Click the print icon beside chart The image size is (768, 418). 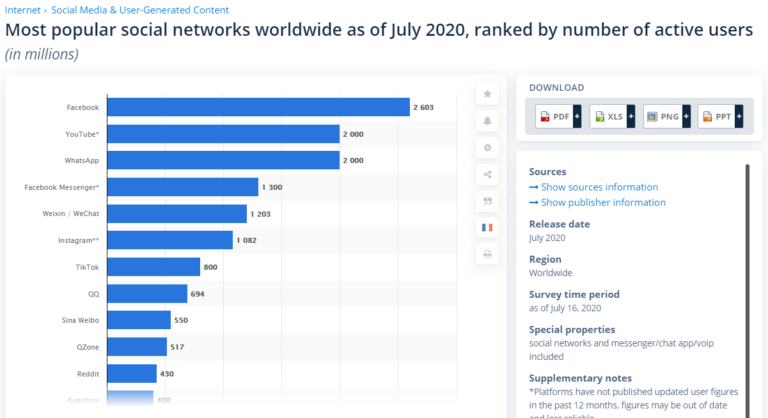[x=487, y=255]
